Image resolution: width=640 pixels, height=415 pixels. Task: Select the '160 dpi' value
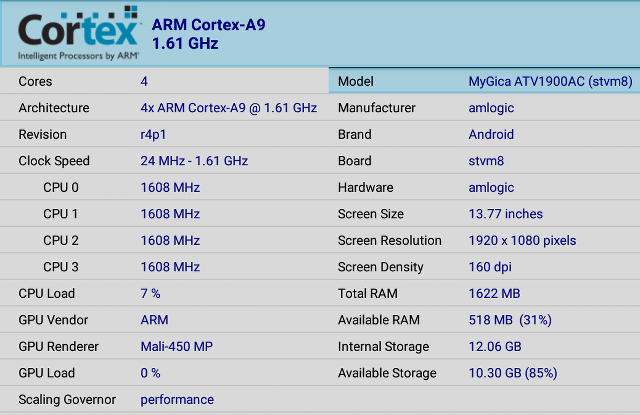click(x=490, y=267)
